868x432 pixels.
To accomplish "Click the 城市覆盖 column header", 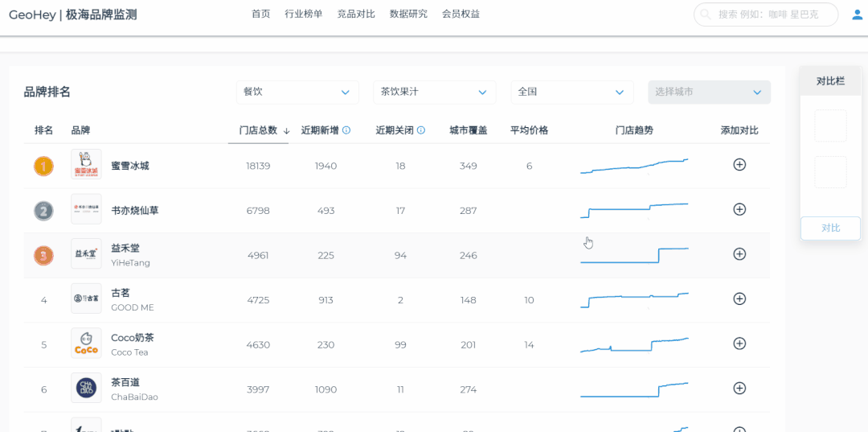I will coord(469,130).
